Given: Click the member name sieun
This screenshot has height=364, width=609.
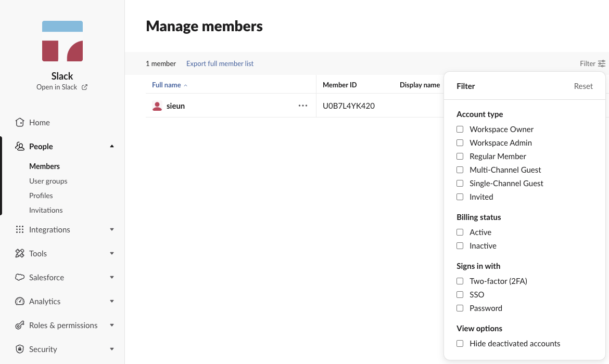Looking at the screenshot, I should pos(175,106).
